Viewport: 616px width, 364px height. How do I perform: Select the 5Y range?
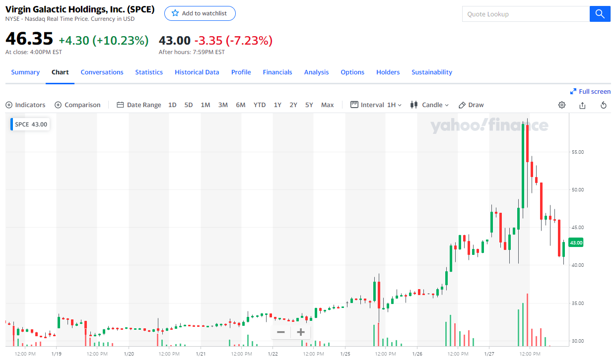coord(309,105)
